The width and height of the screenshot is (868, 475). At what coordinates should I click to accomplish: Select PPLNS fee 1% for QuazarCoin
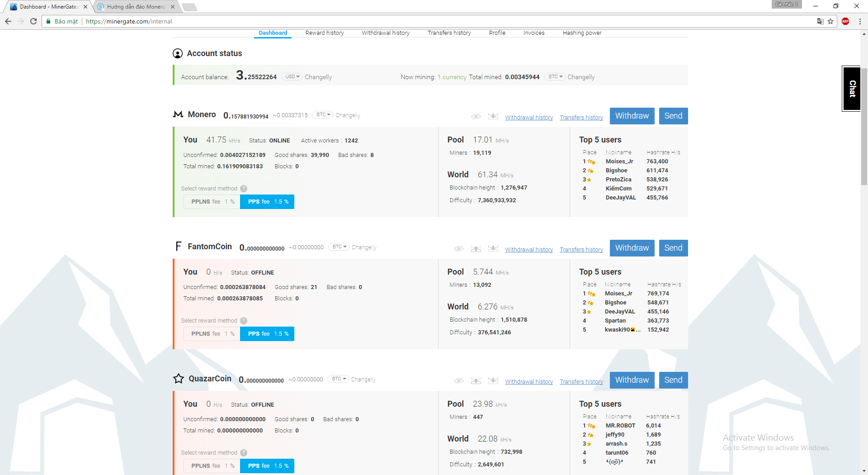click(x=212, y=466)
